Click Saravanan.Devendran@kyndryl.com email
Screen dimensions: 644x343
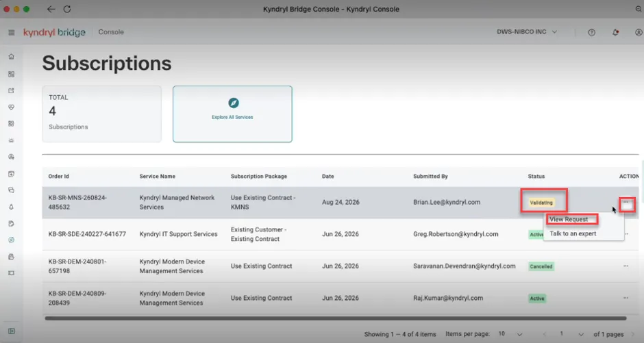click(465, 266)
